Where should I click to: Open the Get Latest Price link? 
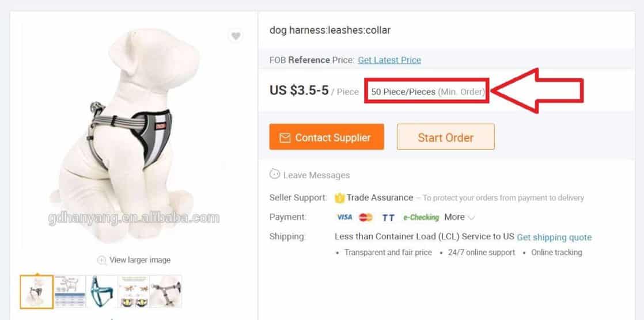pos(389,60)
